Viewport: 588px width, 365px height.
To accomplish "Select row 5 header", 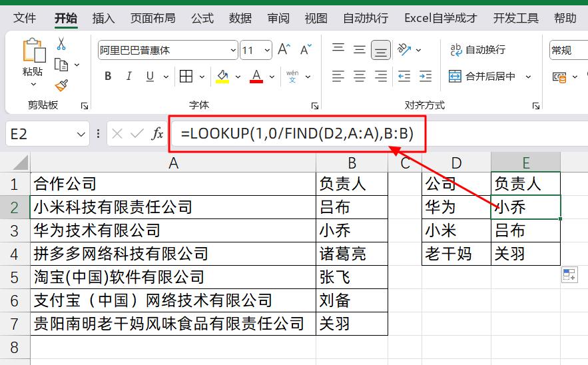I will (x=15, y=277).
